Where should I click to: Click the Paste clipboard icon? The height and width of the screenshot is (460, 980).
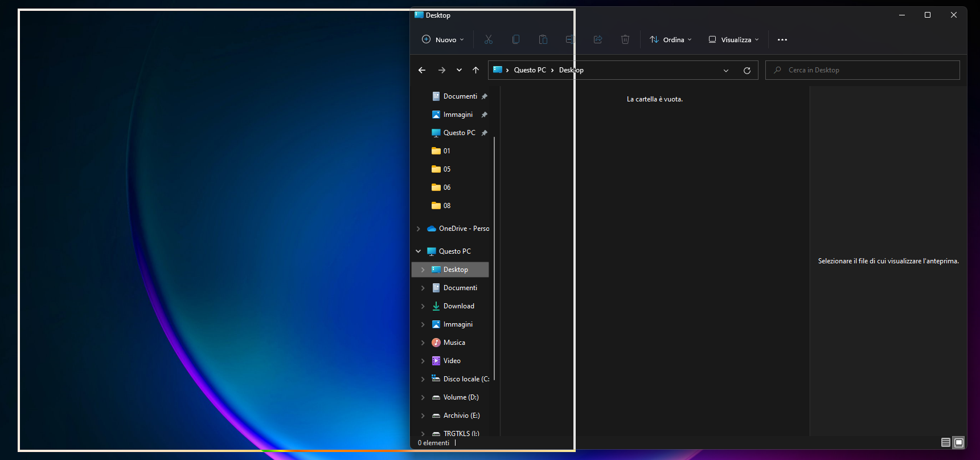(x=543, y=39)
